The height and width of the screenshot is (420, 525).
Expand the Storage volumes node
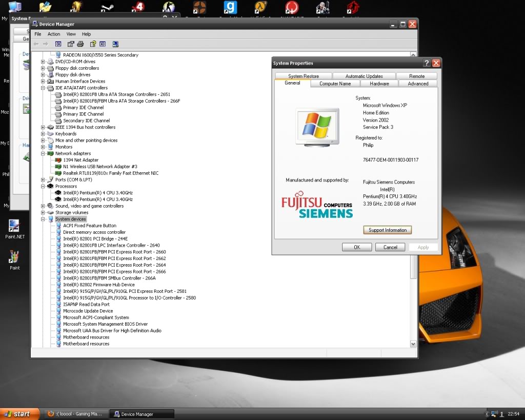coord(43,213)
